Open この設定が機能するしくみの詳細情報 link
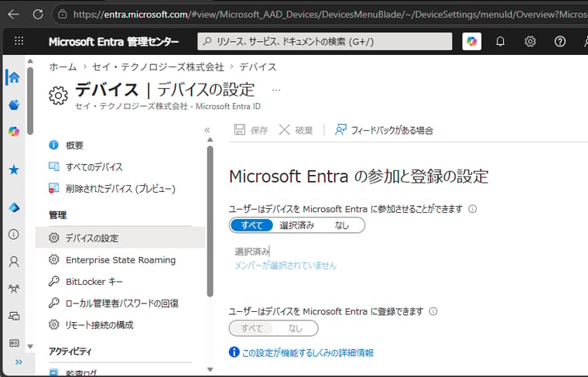Image resolution: width=588 pixels, height=377 pixels. pyautogui.click(x=307, y=353)
